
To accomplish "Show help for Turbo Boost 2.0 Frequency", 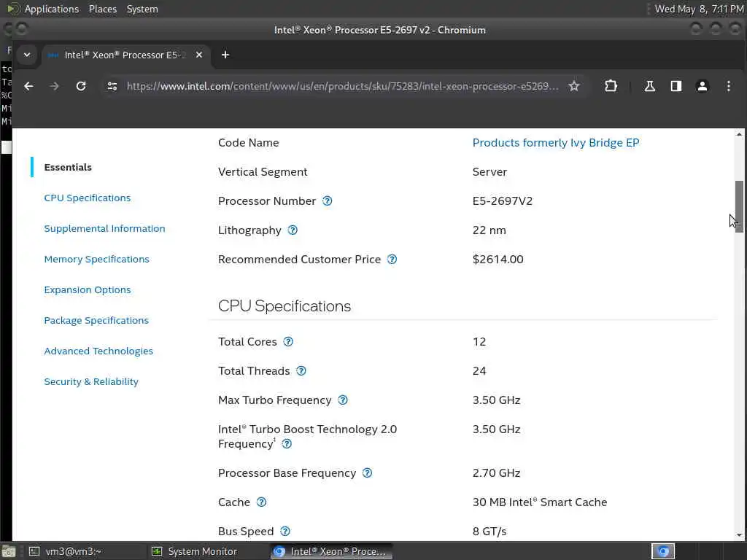I will [x=287, y=444].
